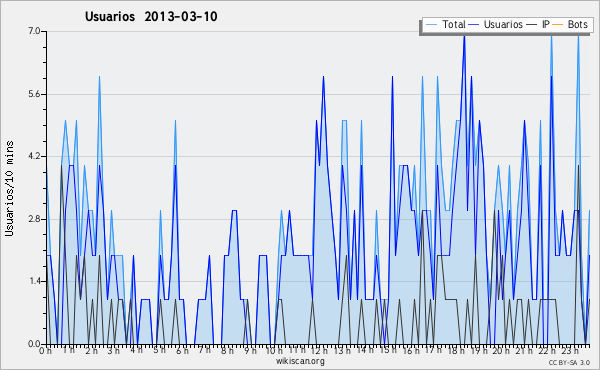600x370 pixels.
Task: Click the x-axis label '1 h'
Action: 69,350
